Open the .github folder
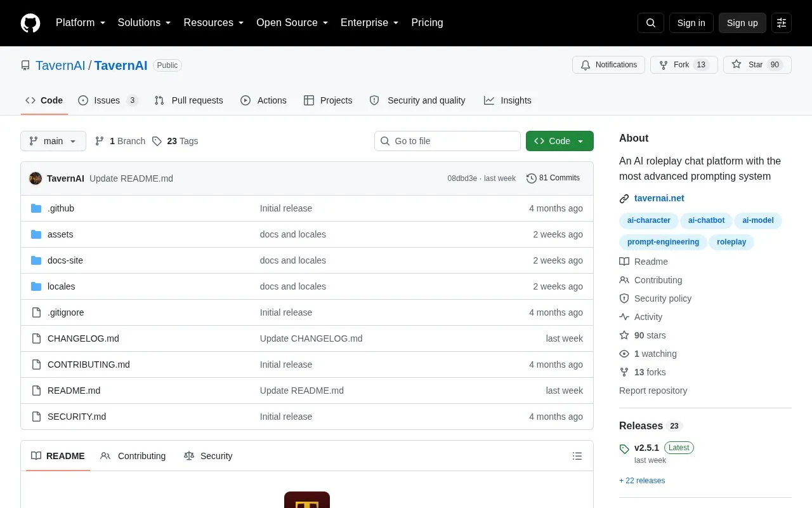Viewport: 812px width, 508px height. 61,208
